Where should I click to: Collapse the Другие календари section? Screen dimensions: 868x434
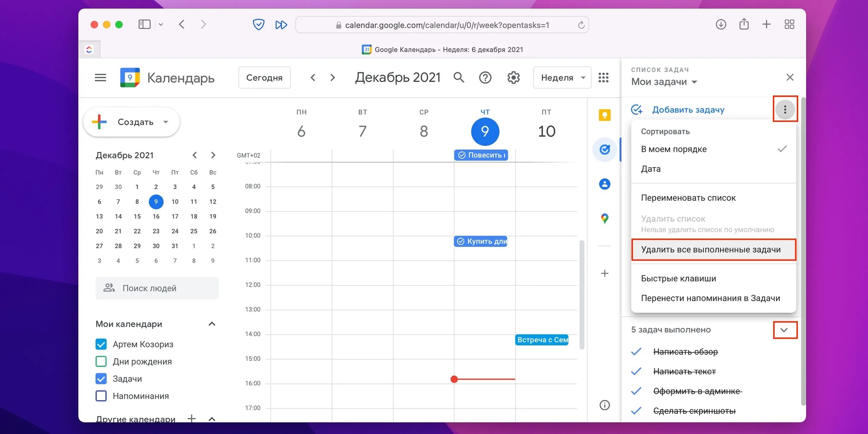[x=212, y=419]
